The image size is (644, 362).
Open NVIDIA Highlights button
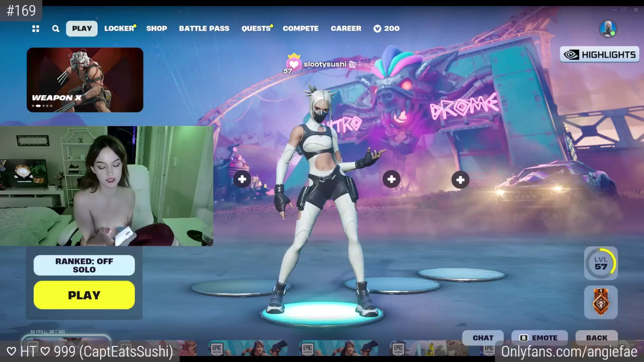600,54
